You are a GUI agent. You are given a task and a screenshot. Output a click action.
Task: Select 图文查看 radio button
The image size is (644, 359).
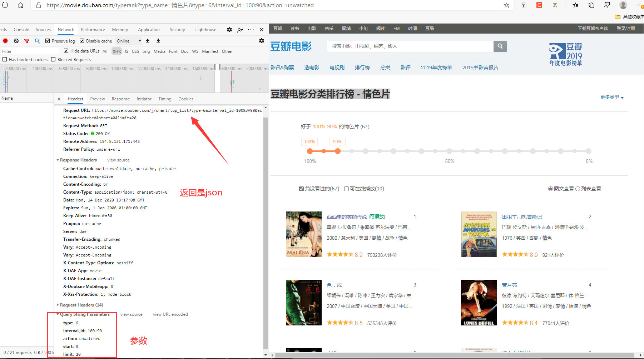pos(550,189)
